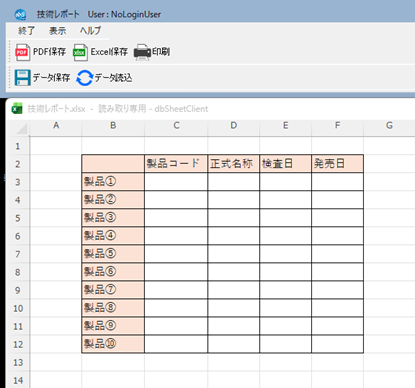Screen dimensions: 415x388
Task: Click the 発売日 input cell for 製品⑩
Action: coord(337,344)
